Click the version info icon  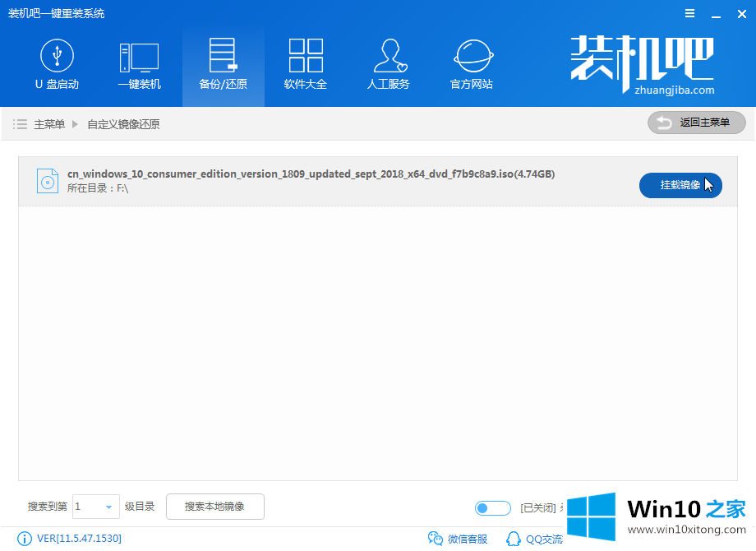[24, 539]
